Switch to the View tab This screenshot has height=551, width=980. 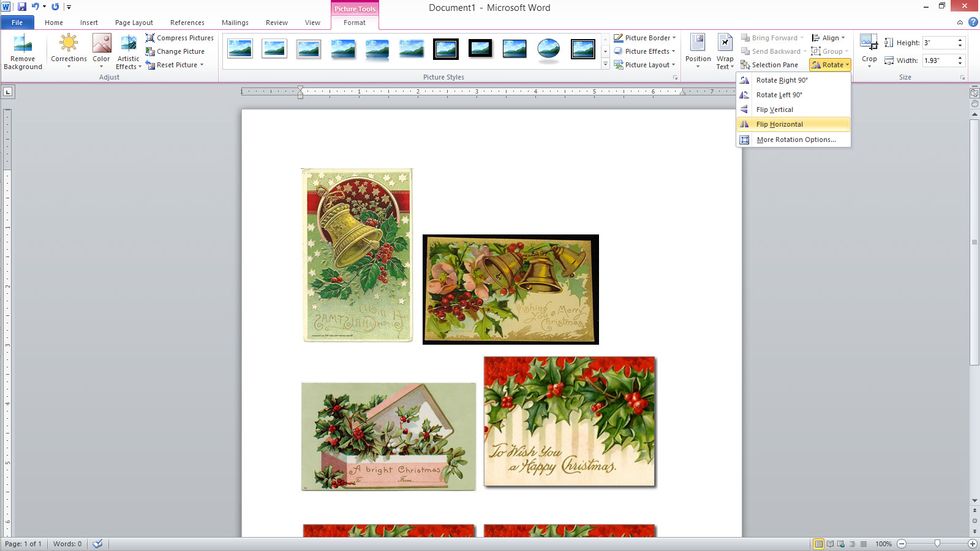tap(312, 22)
